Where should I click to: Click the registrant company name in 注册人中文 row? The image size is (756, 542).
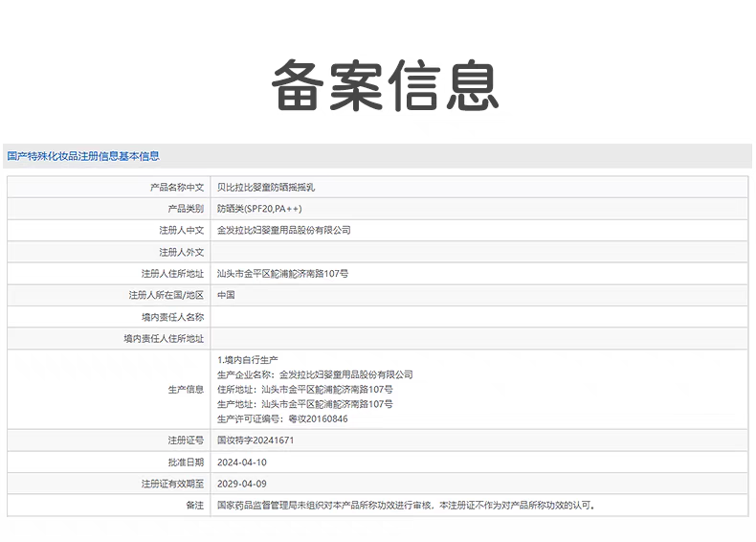[x=284, y=231]
